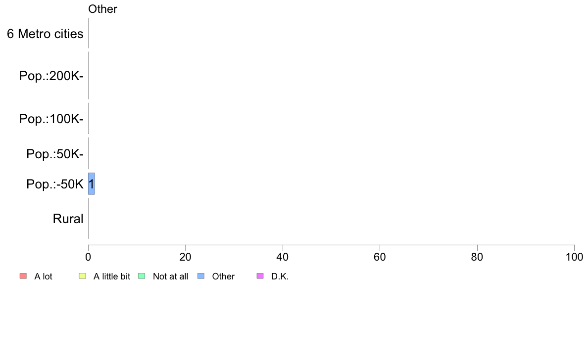This screenshot has height=364, width=588.
Task: Click the green 'Not at all' legend swatch
Action: point(142,276)
